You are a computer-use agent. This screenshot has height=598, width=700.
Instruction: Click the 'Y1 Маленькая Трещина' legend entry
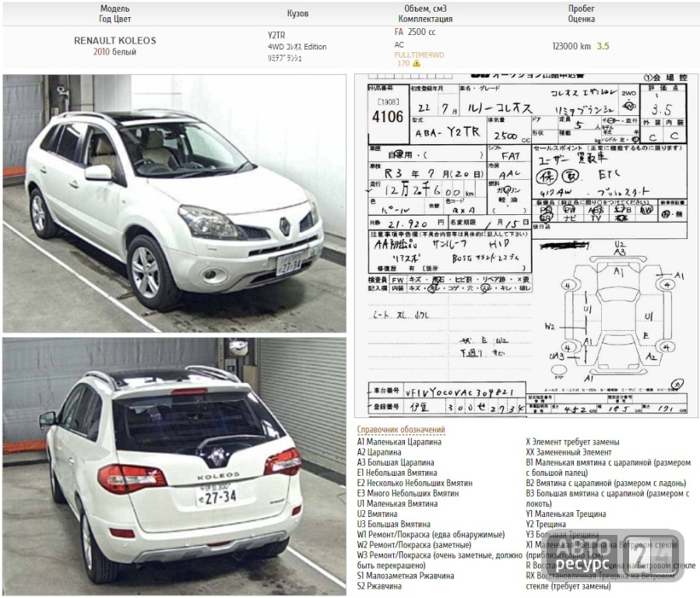coord(565,514)
